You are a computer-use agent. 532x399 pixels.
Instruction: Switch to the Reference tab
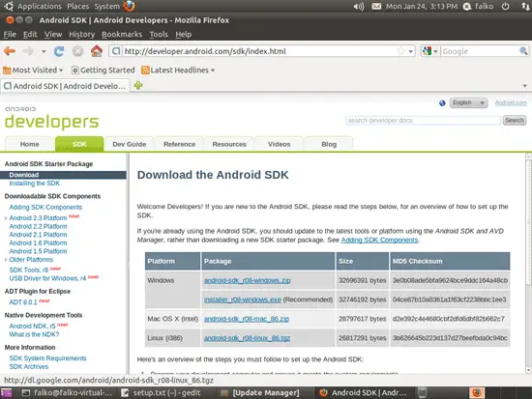click(180, 144)
